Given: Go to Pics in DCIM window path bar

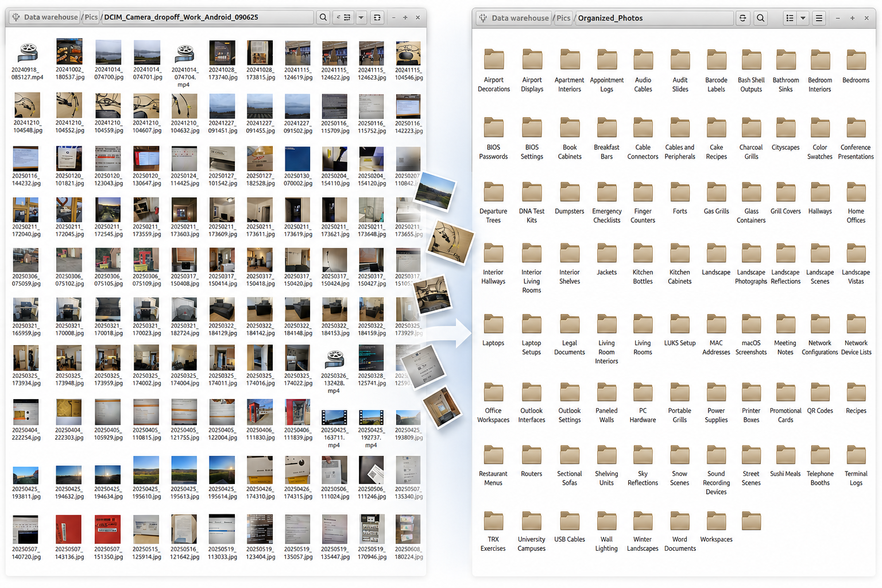Looking at the screenshot, I should click(x=91, y=17).
